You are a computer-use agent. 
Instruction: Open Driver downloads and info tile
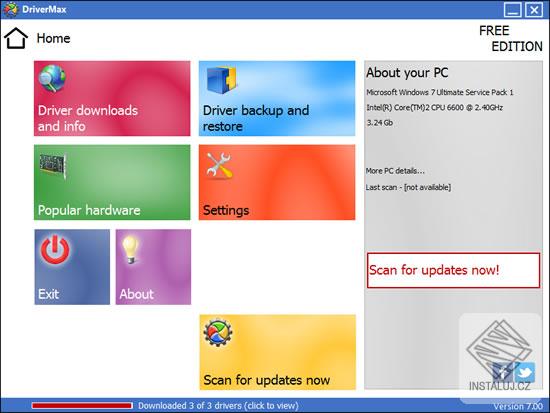click(112, 98)
